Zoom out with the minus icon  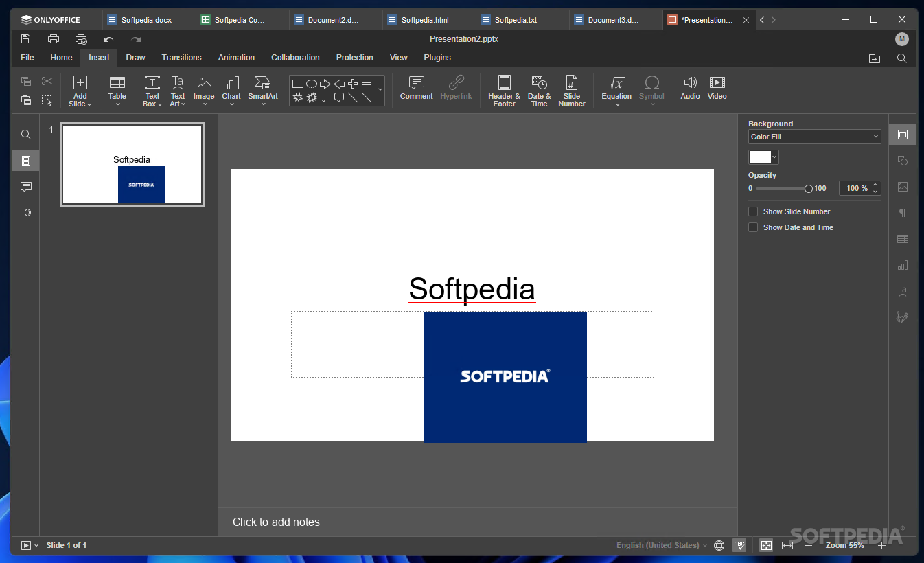click(809, 545)
